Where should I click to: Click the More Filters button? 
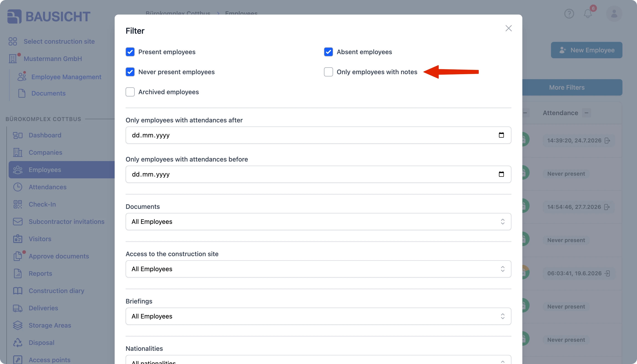(x=572, y=87)
